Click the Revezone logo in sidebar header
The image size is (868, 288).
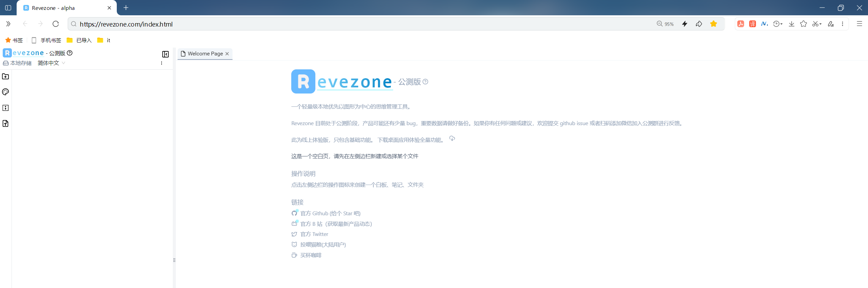tap(23, 53)
